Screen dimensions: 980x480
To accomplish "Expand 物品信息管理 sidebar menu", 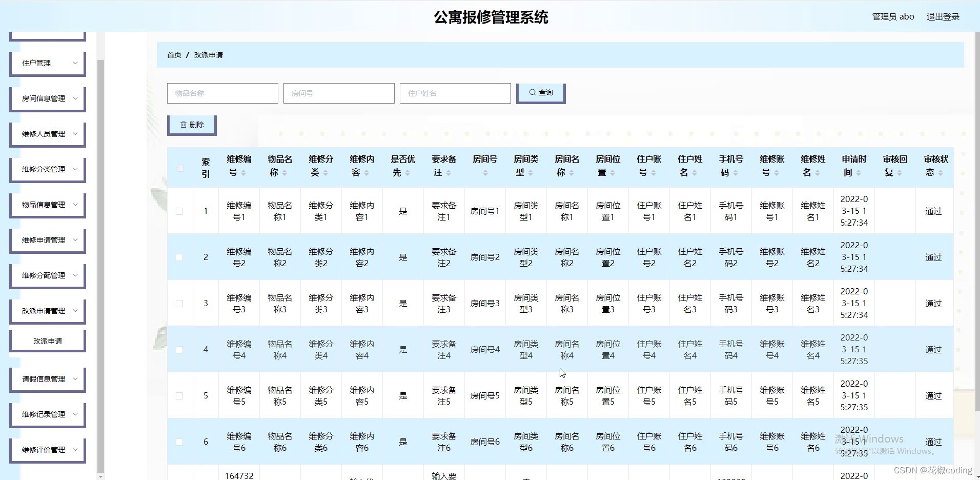I will [48, 205].
